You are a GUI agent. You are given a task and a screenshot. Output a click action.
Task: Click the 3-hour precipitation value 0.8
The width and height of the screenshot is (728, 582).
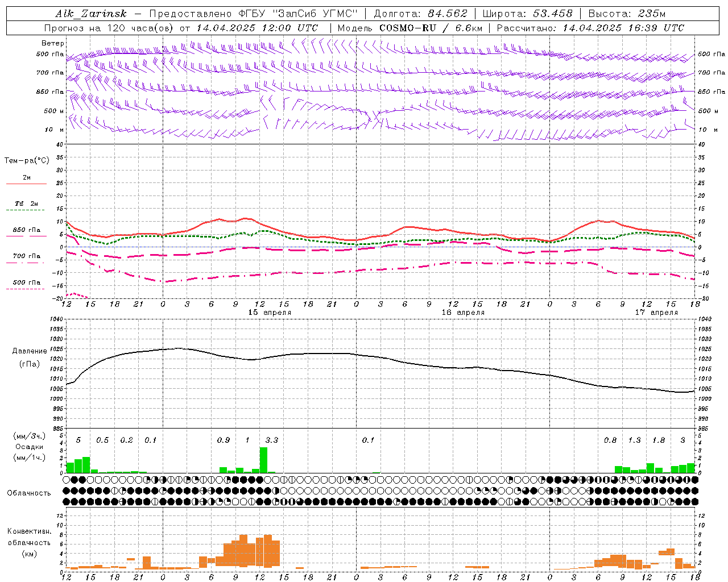point(610,440)
